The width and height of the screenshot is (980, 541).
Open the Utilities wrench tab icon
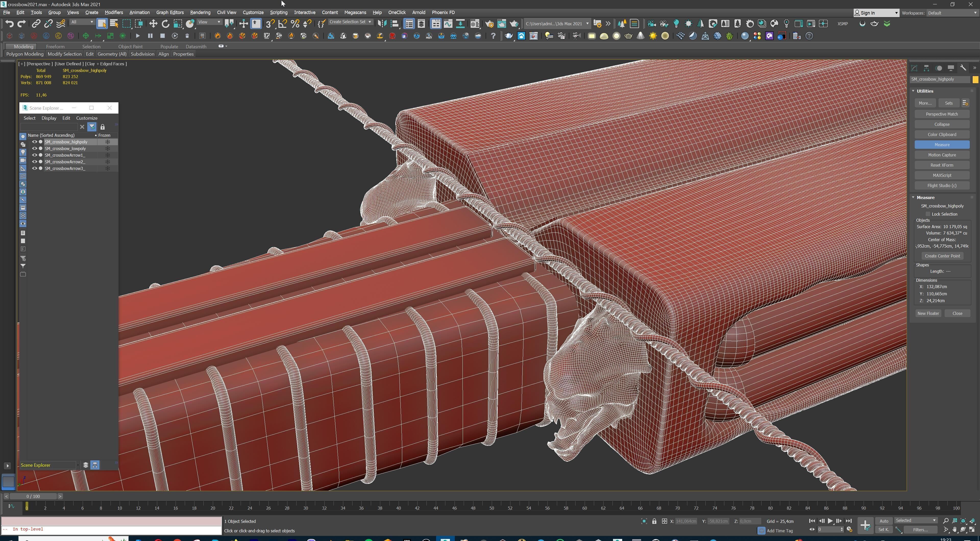(963, 68)
